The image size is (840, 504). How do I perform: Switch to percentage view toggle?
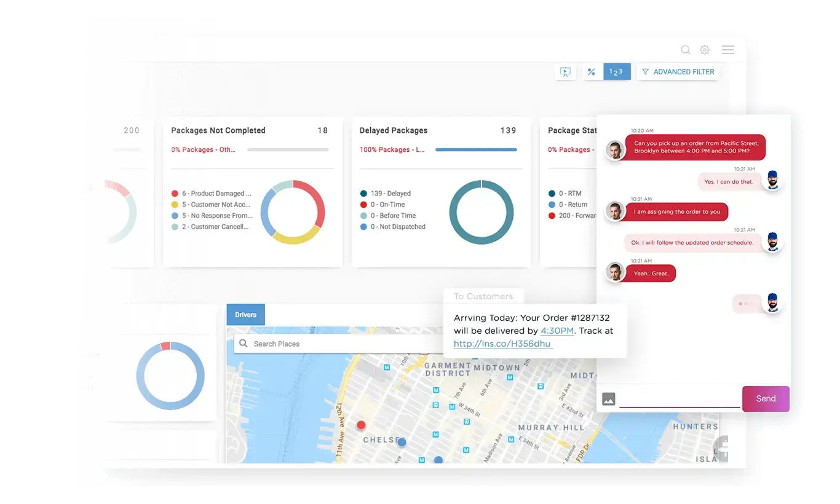pyautogui.click(x=592, y=72)
